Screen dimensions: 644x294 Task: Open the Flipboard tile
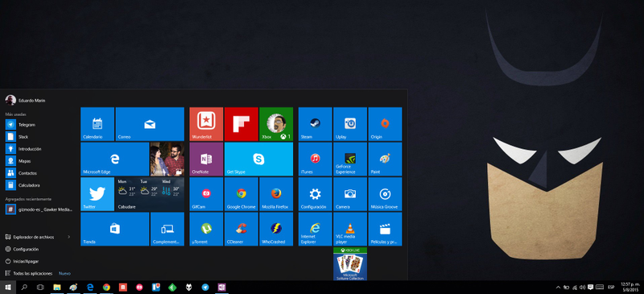point(242,124)
